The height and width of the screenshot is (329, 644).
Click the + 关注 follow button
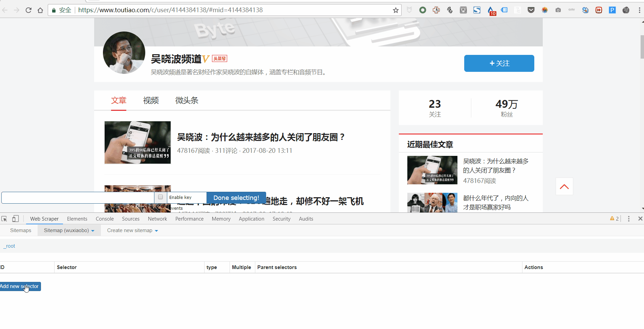point(499,63)
